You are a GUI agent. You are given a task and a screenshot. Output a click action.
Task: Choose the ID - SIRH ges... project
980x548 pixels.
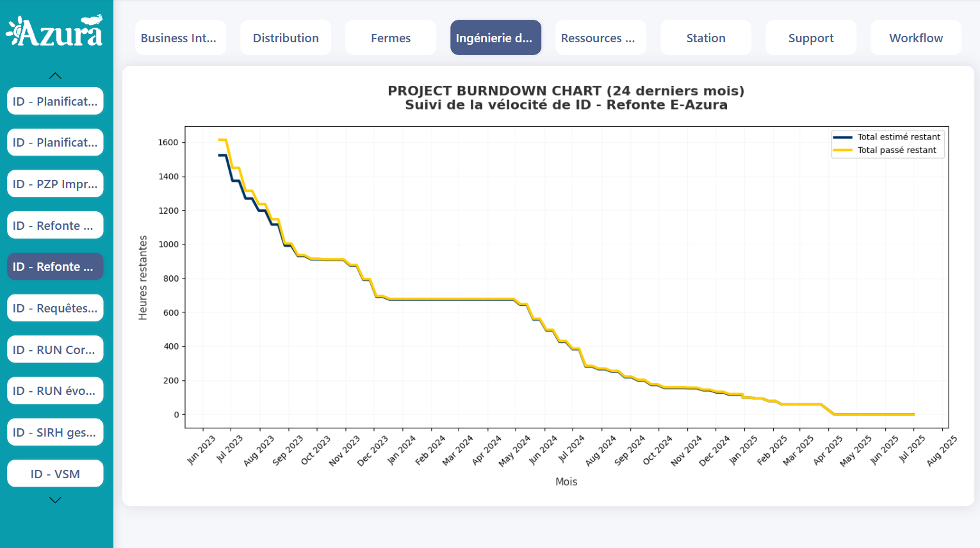(55, 432)
